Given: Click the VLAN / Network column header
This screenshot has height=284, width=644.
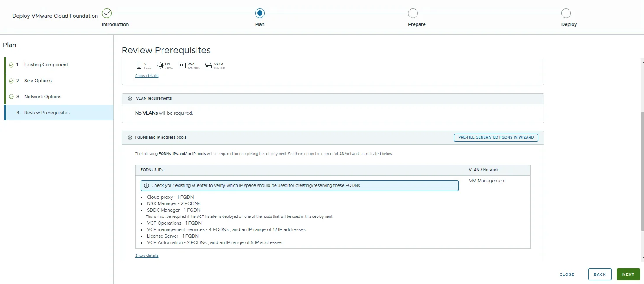Looking at the screenshot, I should click(x=484, y=170).
